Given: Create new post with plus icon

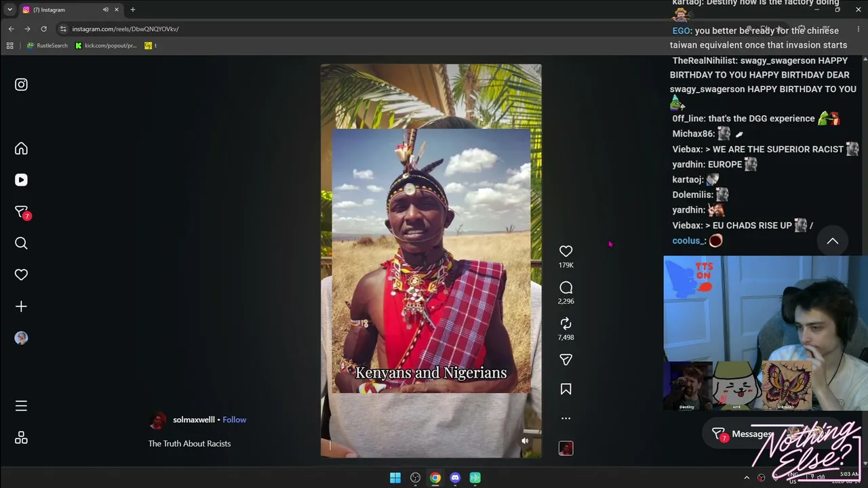Looking at the screenshot, I should (21, 306).
